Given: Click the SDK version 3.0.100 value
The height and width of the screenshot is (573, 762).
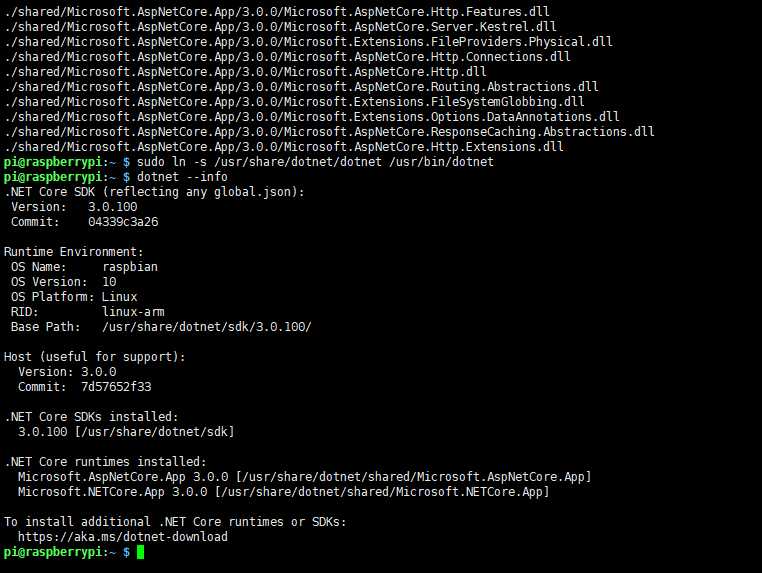Looking at the screenshot, I should 113,207.
